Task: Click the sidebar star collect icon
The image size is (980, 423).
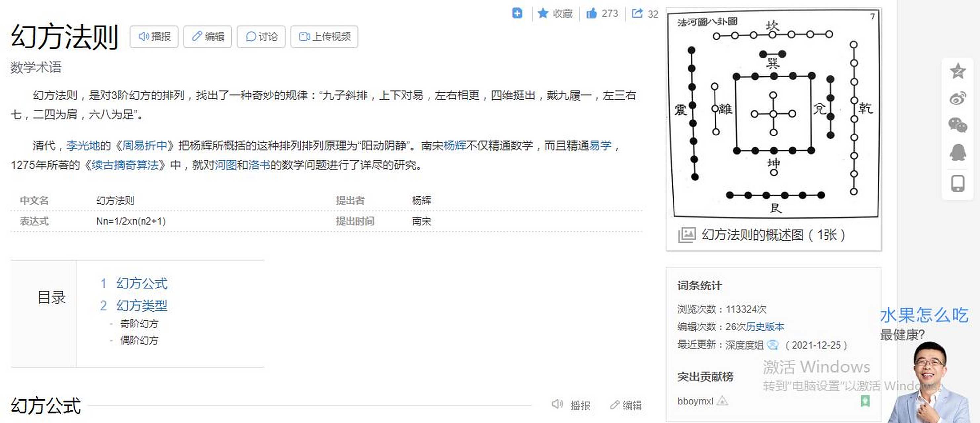Action: pyautogui.click(x=958, y=70)
